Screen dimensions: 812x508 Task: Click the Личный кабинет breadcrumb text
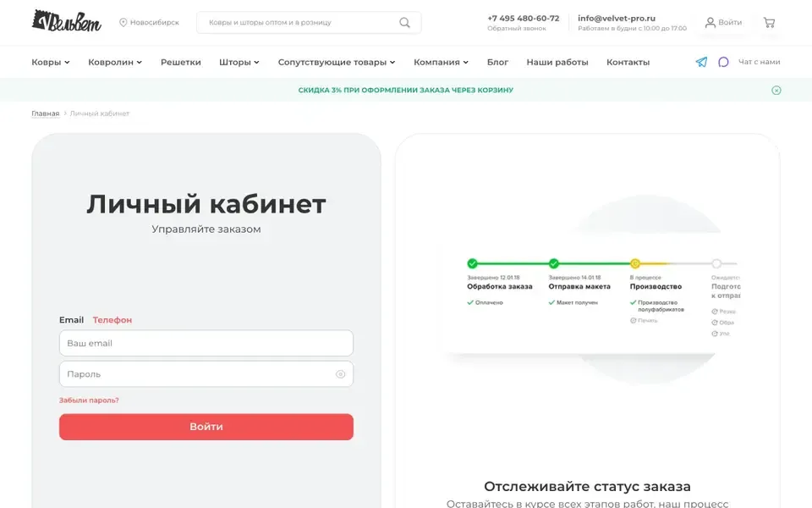pos(100,113)
